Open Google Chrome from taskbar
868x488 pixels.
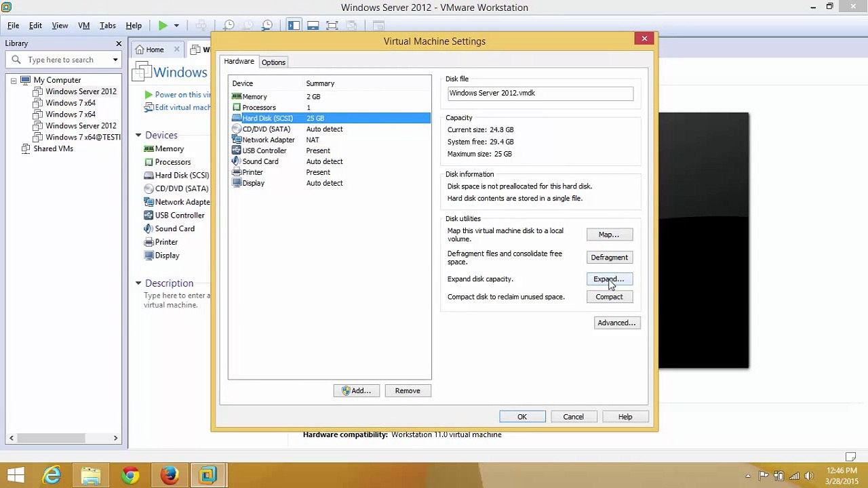130,475
